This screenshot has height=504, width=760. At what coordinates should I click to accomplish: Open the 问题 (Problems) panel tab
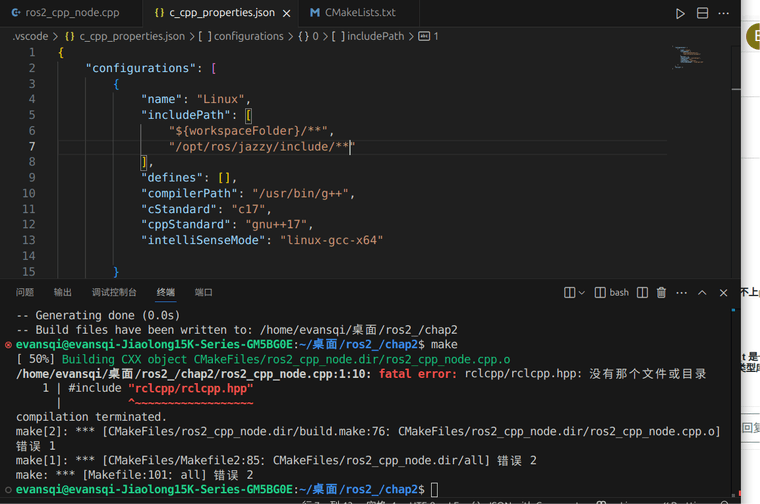[x=25, y=292]
